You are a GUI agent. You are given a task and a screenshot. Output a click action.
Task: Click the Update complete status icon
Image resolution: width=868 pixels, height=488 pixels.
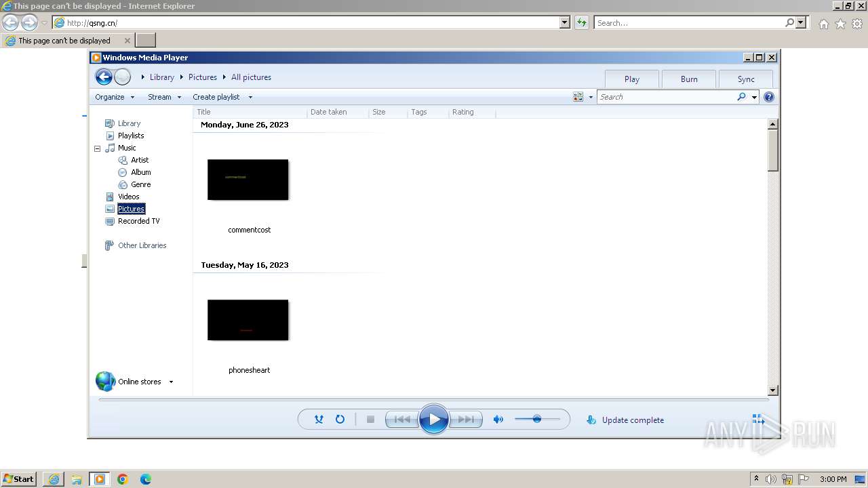coord(591,420)
